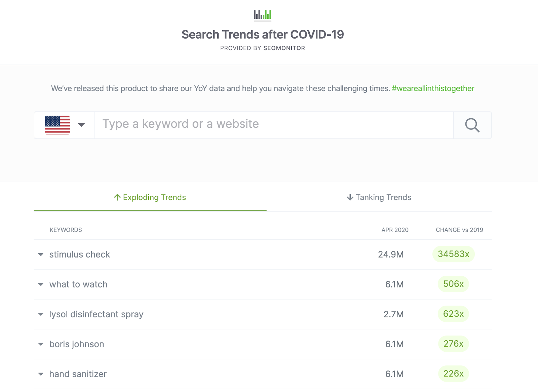Switch to Tanking Trends tab

(x=379, y=197)
